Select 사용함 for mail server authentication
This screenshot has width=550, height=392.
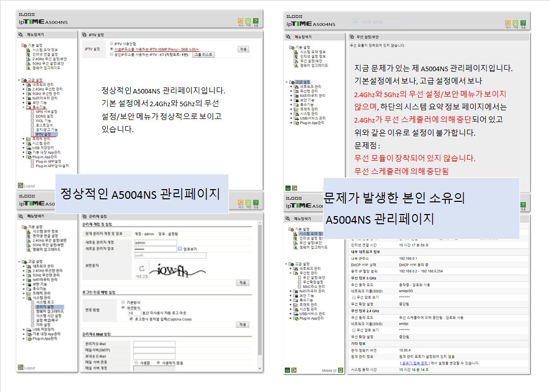(136, 362)
